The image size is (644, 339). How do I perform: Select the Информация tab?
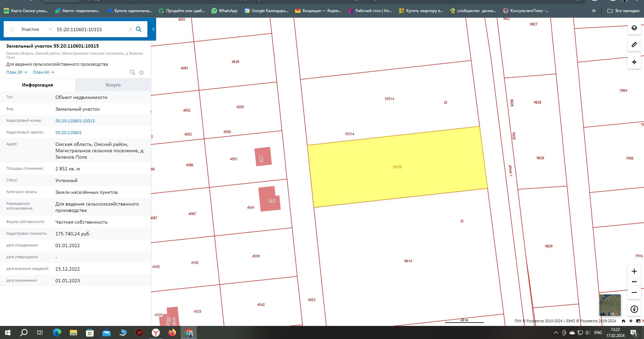click(37, 85)
